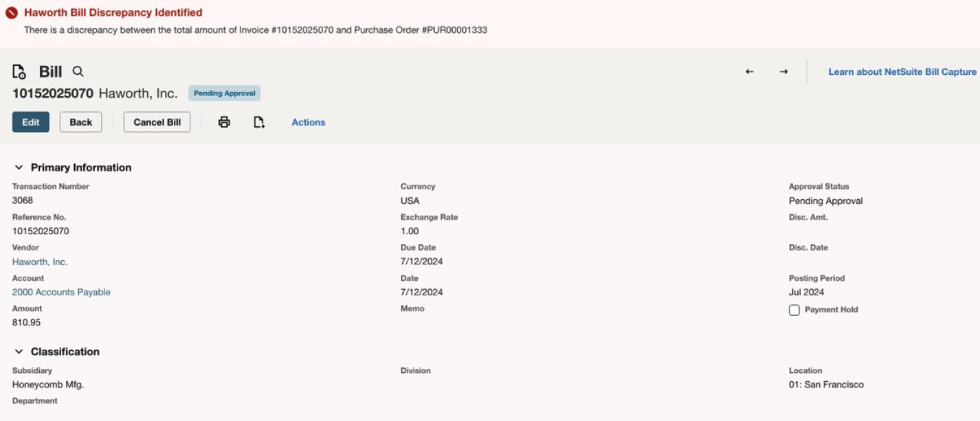The image size is (980, 421).
Task: Click the Disc. Date field label
Action: [x=808, y=247]
